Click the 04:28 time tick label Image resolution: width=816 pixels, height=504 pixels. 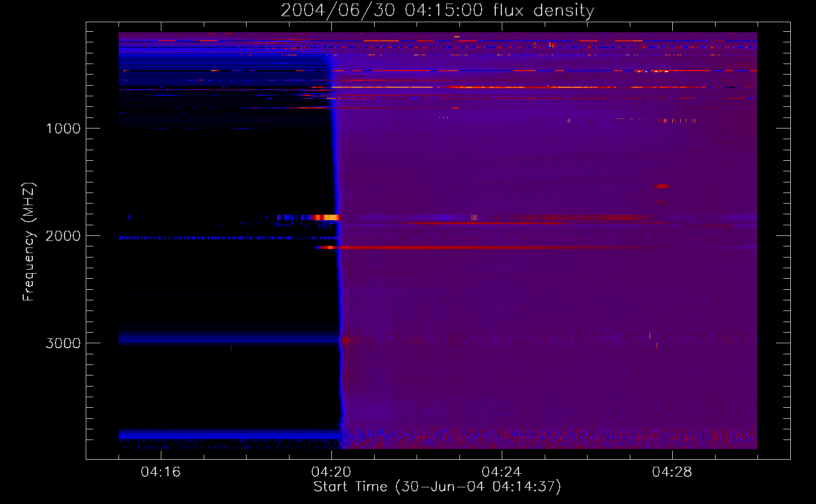[672, 472]
